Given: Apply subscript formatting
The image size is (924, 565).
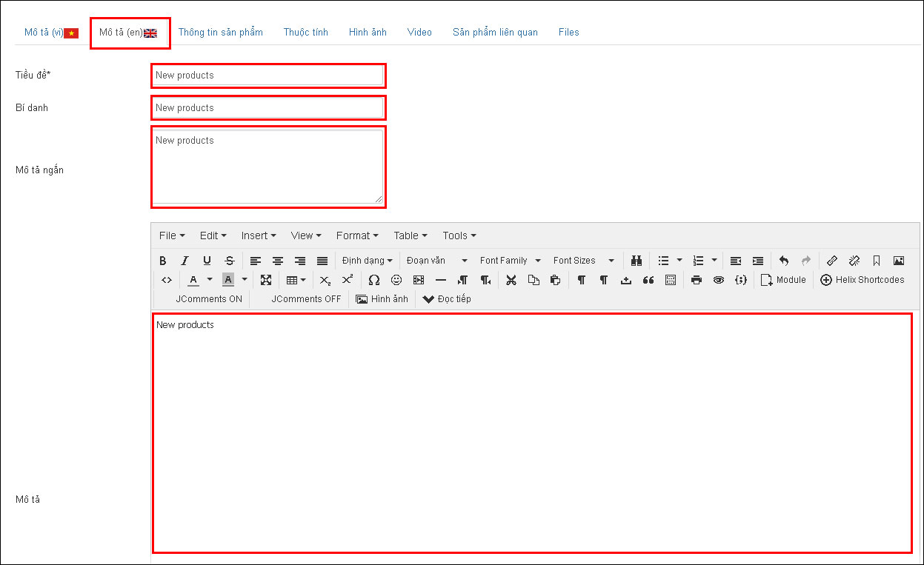Looking at the screenshot, I should tap(325, 280).
